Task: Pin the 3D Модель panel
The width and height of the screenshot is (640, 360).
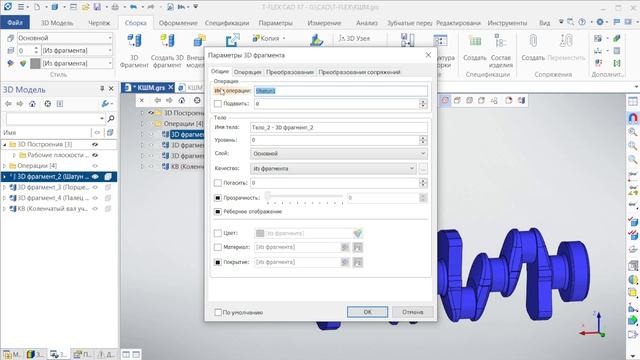Action: click(x=102, y=89)
